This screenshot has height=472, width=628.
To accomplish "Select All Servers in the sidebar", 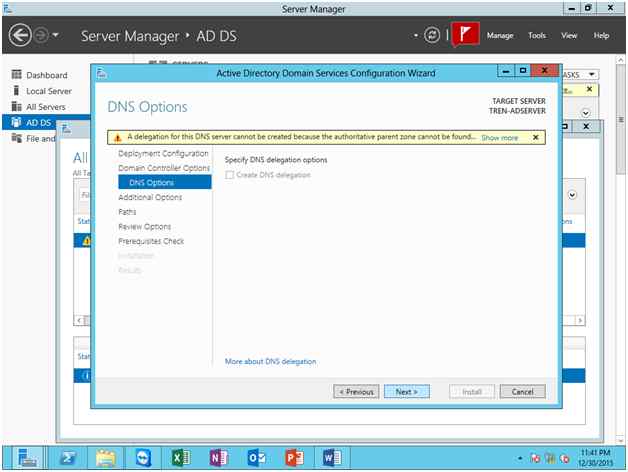I will (46, 107).
